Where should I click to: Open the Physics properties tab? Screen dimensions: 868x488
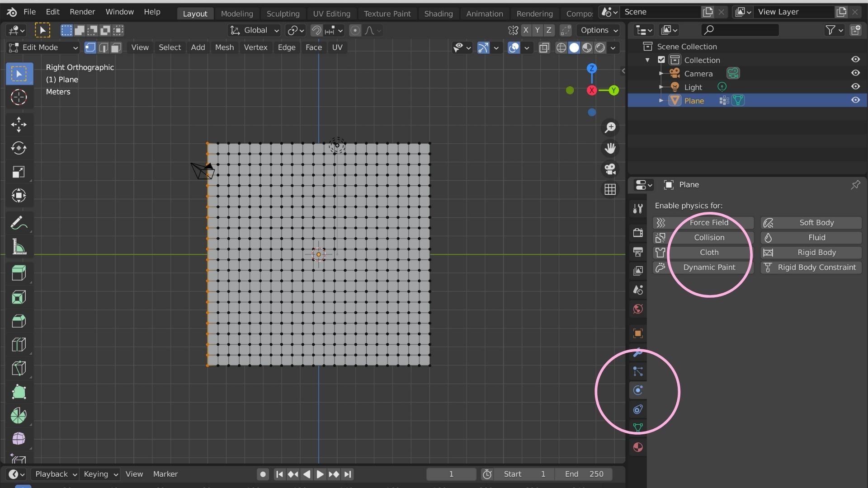point(637,390)
